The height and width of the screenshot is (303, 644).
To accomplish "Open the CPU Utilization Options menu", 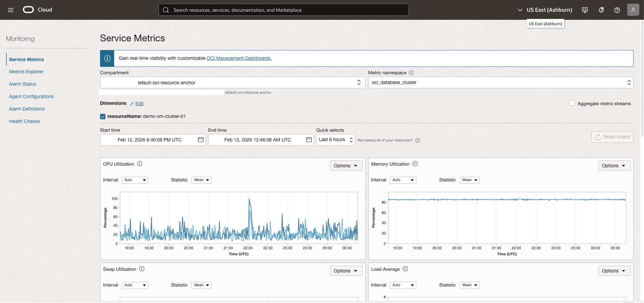I will (x=346, y=166).
